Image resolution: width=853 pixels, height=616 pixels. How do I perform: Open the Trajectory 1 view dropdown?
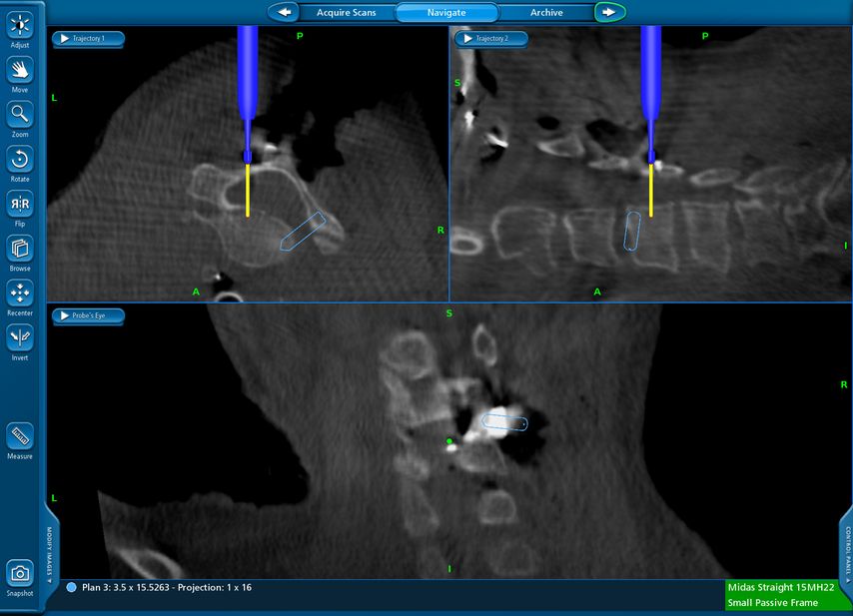pos(88,38)
